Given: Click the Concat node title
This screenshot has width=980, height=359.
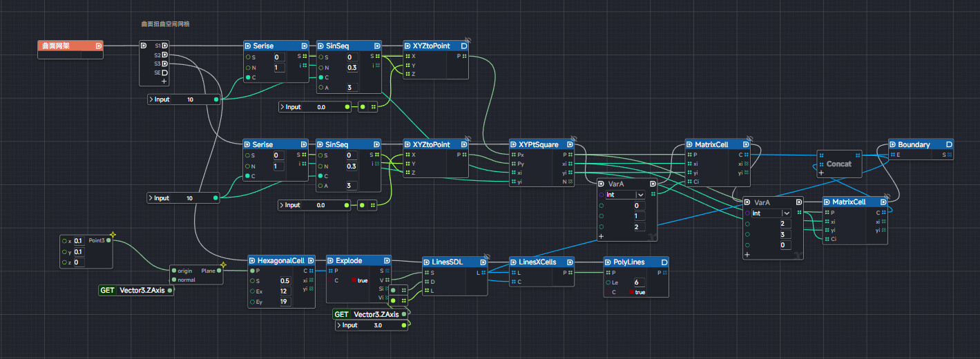Looking at the screenshot, I should pos(838,164).
